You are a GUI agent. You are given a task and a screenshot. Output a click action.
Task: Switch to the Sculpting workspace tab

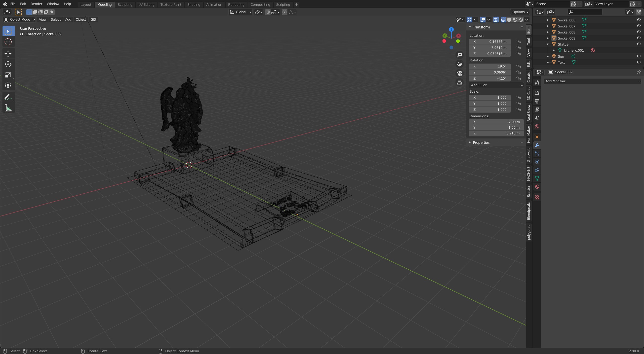click(x=125, y=5)
